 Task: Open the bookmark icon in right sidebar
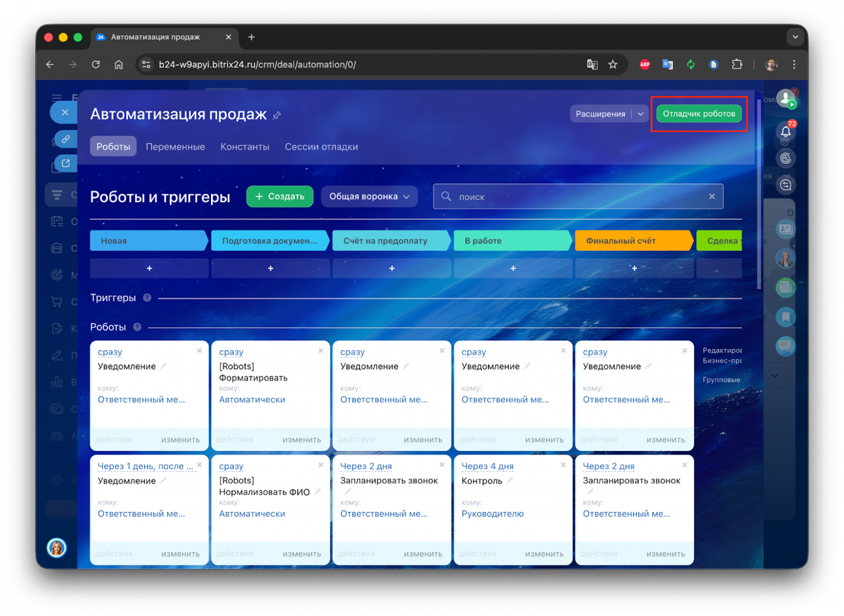(786, 317)
